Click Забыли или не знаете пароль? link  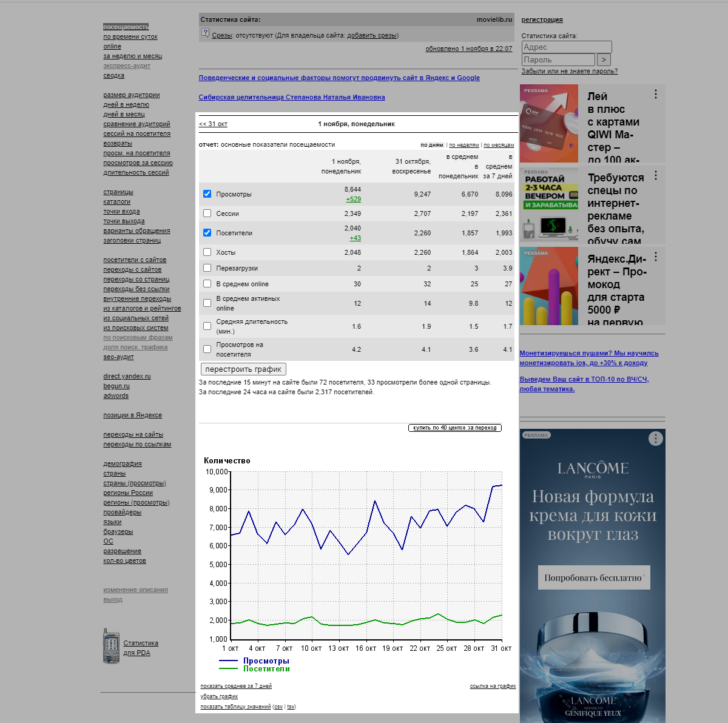570,72
